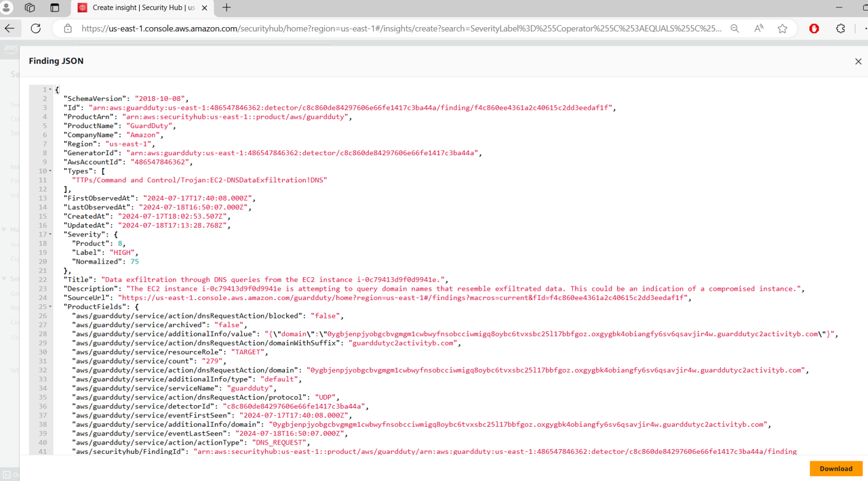The image size is (868, 481).
Task: Click the "Finding JSON" dialog heading
Action: (x=56, y=61)
